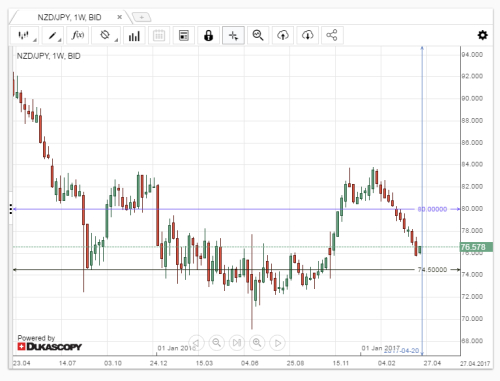
Task: Open the data panel layout icon
Action: tap(184, 35)
